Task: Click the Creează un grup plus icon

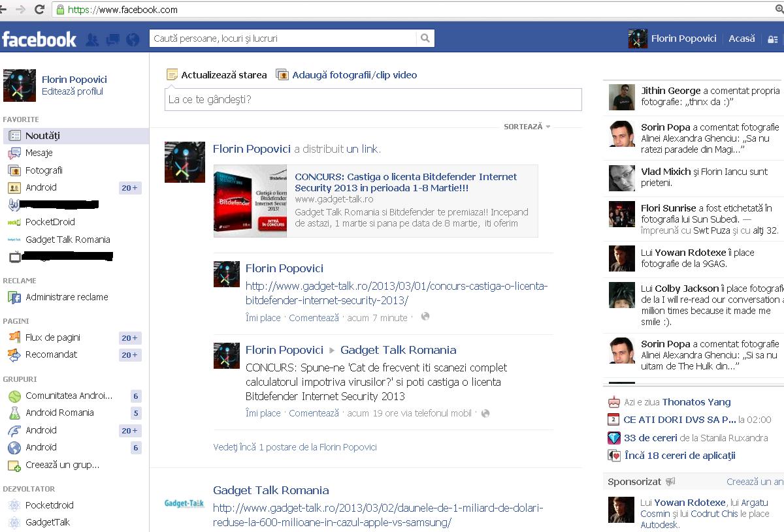Action: click(14, 465)
